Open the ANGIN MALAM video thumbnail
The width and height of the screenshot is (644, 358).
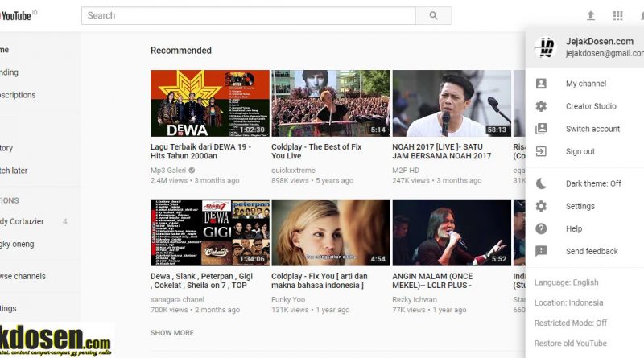[452, 232]
